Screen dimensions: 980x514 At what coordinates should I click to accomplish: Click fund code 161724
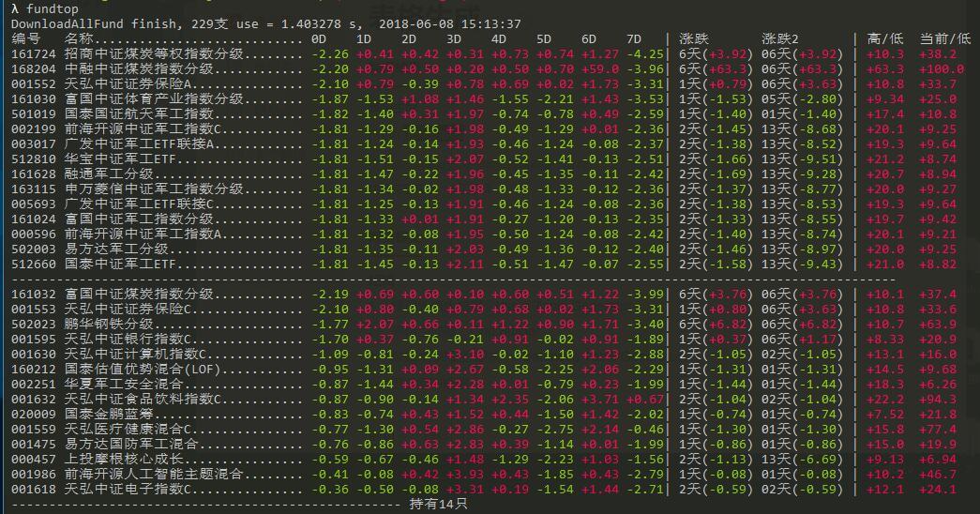point(34,54)
